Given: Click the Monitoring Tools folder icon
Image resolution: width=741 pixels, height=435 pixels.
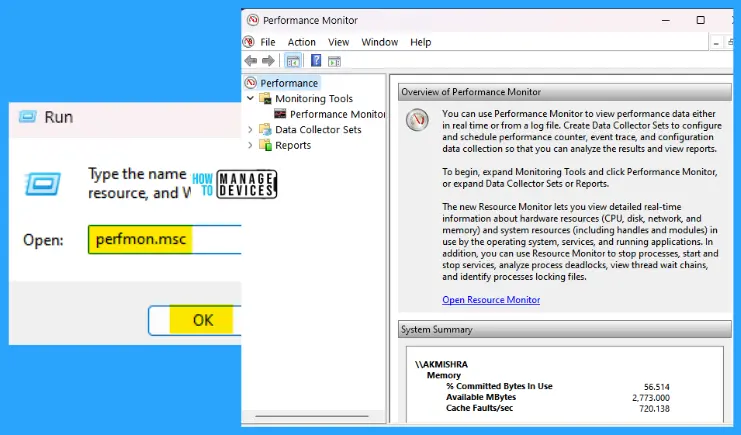Looking at the screenshot, I should pos(266,98).
